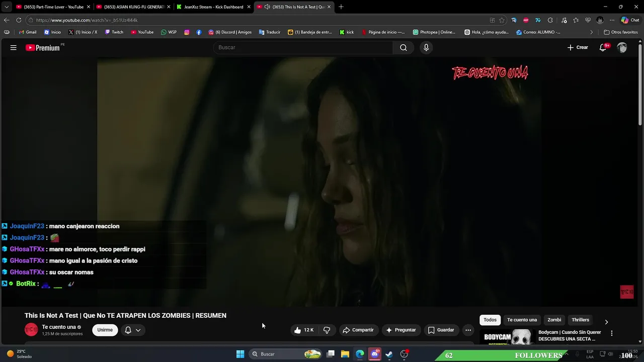Viewport: 644px width, 362px height.
Task: Open Gmail bookmark
Action: tap(28, 32)
